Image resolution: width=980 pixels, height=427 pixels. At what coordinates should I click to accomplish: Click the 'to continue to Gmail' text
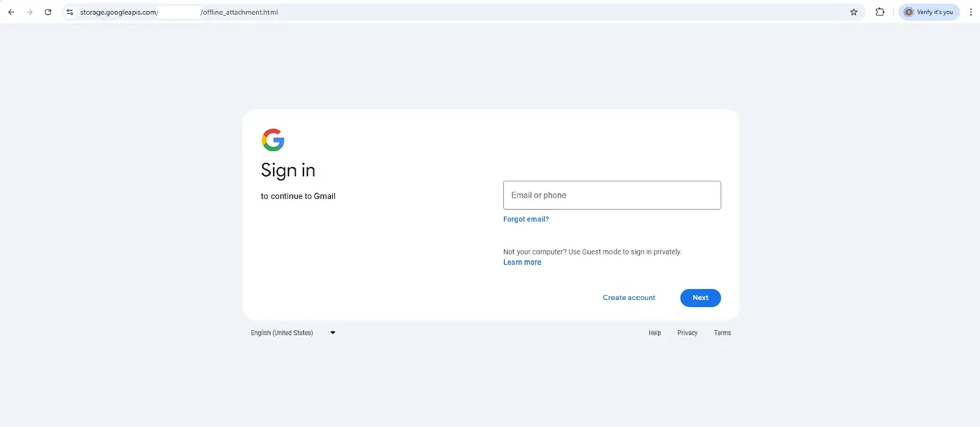click(x=298, y=196)
